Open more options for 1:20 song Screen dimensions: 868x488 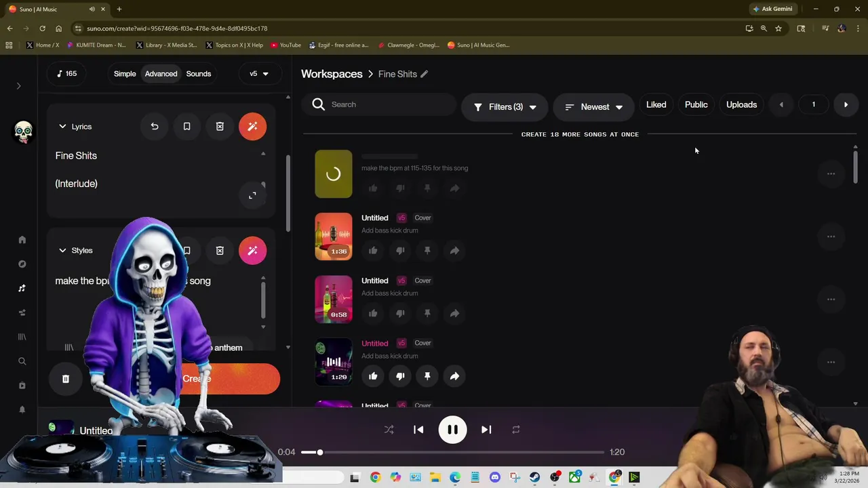tap(831, 362)
